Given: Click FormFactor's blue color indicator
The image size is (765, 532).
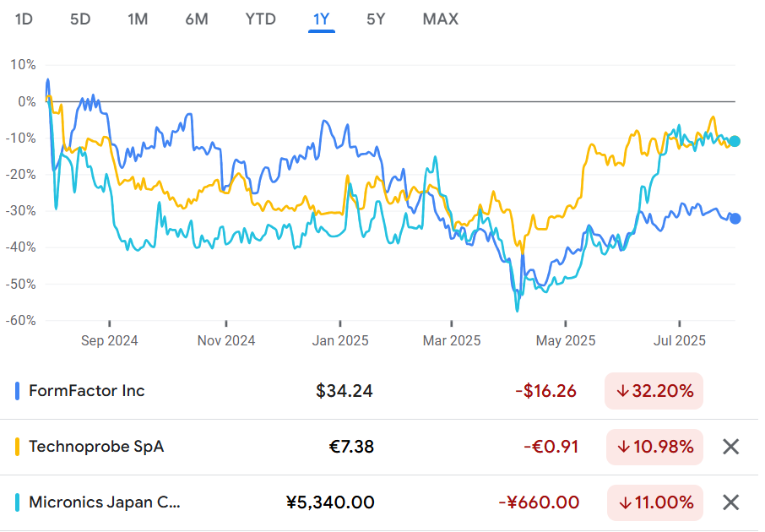Looking at the screenshot, I should coord(17,391).
